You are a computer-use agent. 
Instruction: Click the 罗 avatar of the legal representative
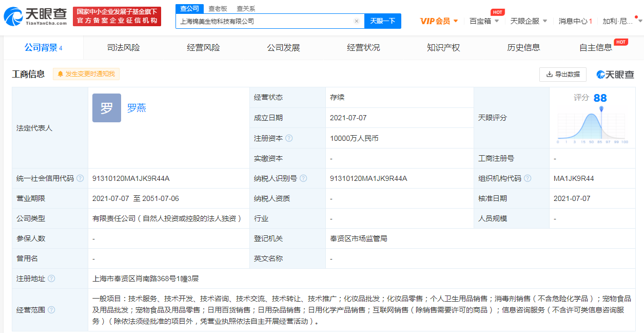coord(106,108)
